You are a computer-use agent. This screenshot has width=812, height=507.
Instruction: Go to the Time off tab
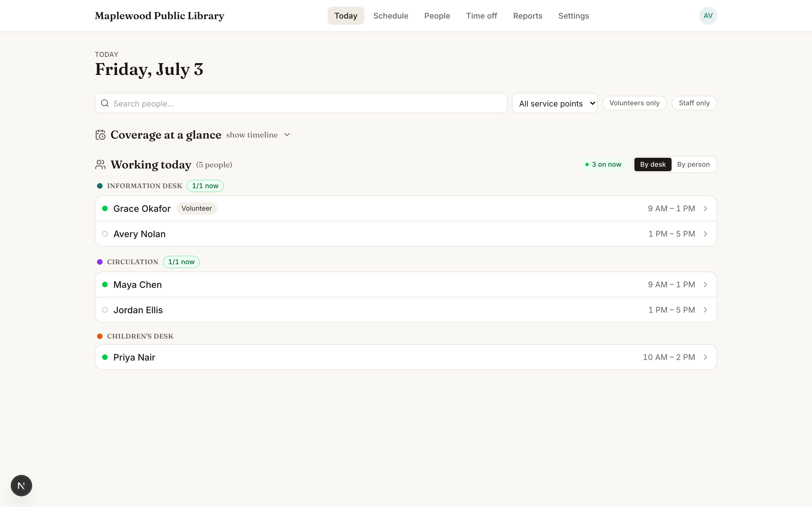click(482, 16)
